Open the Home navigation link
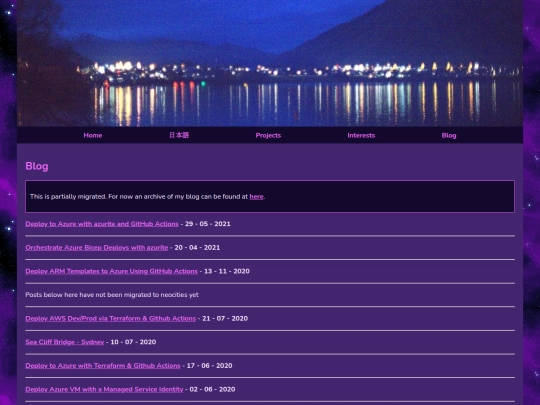540x405 pixels. click(x=93, y=135)
